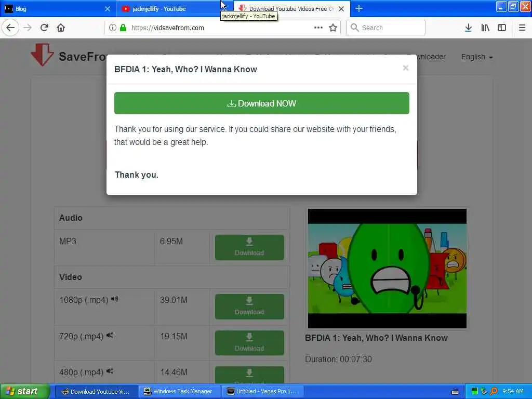Select the Download Youtube Videos tab

point(292,9)
